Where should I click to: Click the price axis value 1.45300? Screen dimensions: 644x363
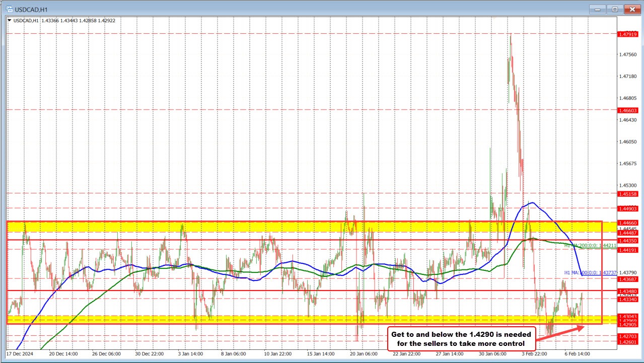pyautogui.click(x=628, y=185)
